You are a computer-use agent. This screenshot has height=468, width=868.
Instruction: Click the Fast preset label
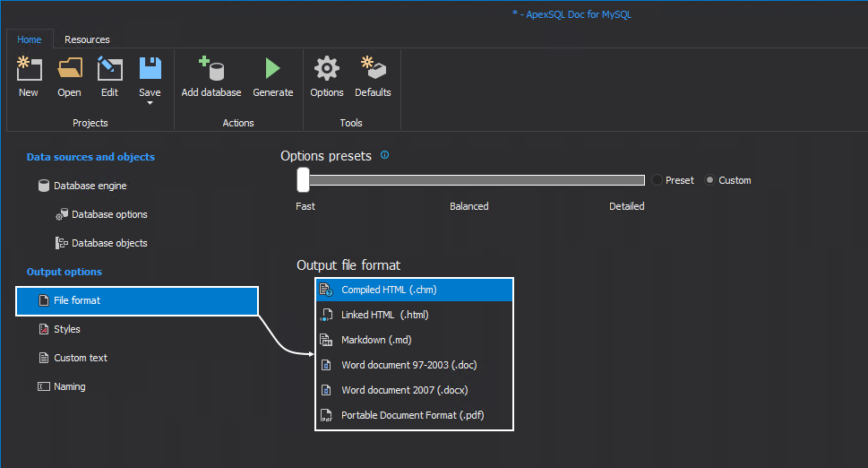(x=305, y=206)
